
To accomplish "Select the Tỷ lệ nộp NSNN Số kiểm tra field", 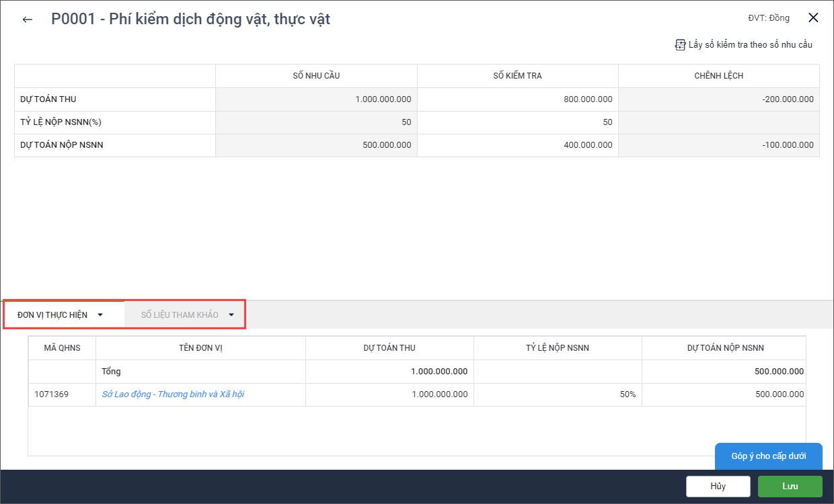I will 517,122.
